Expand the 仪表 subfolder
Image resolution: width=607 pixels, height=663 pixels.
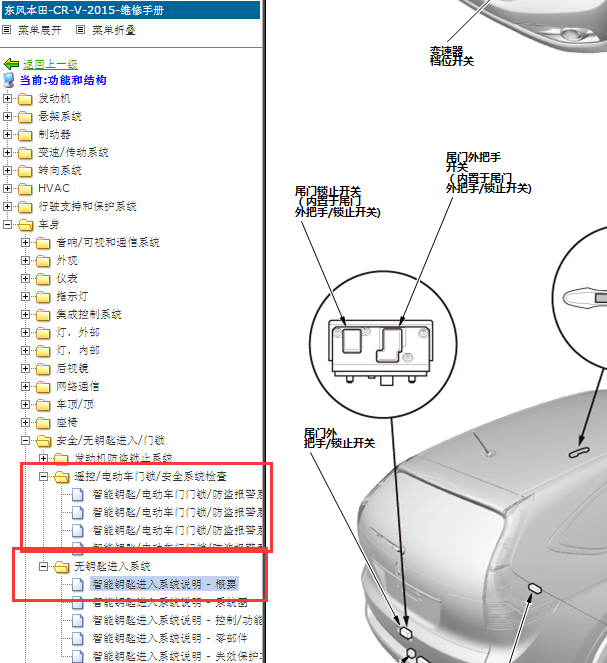(x=25, y=278)
